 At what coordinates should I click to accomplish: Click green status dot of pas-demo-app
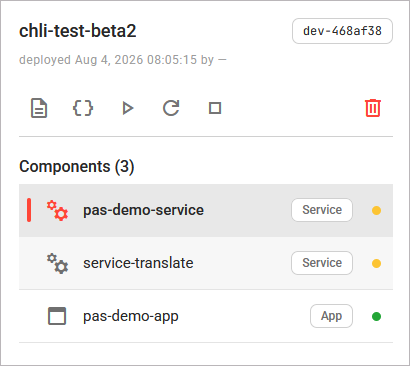pos(376,316)
